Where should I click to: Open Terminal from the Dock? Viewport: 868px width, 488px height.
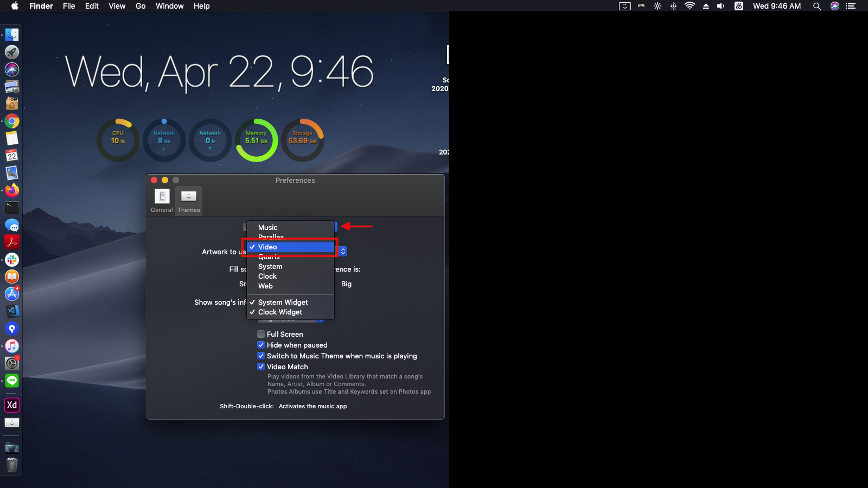coord(12,208)
